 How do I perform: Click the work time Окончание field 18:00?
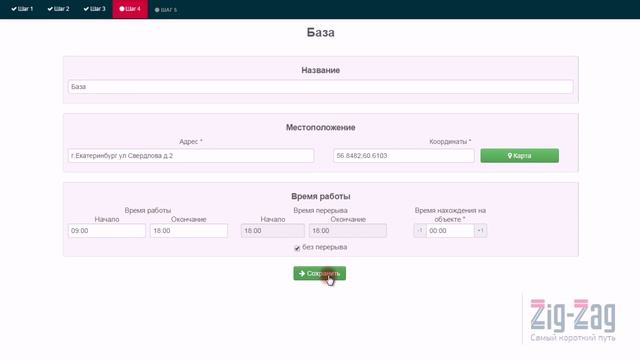[x=189, y=231]
